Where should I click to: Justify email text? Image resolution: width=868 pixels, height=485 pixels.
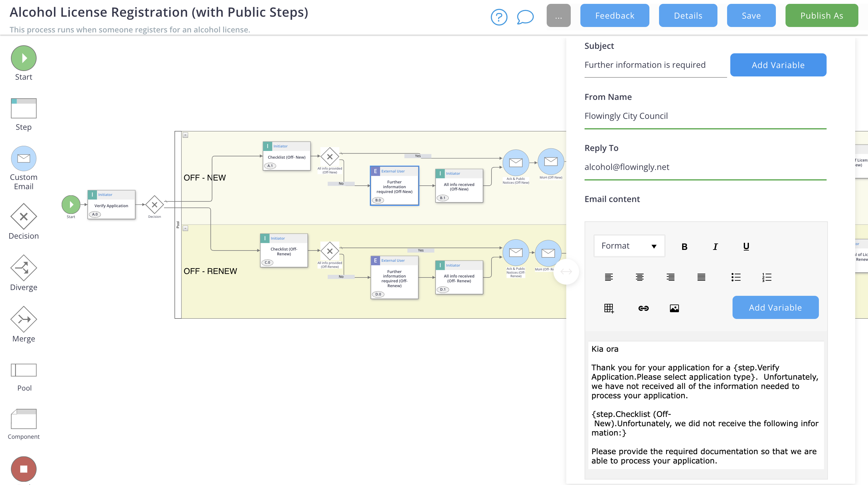[x=701, y=278]
